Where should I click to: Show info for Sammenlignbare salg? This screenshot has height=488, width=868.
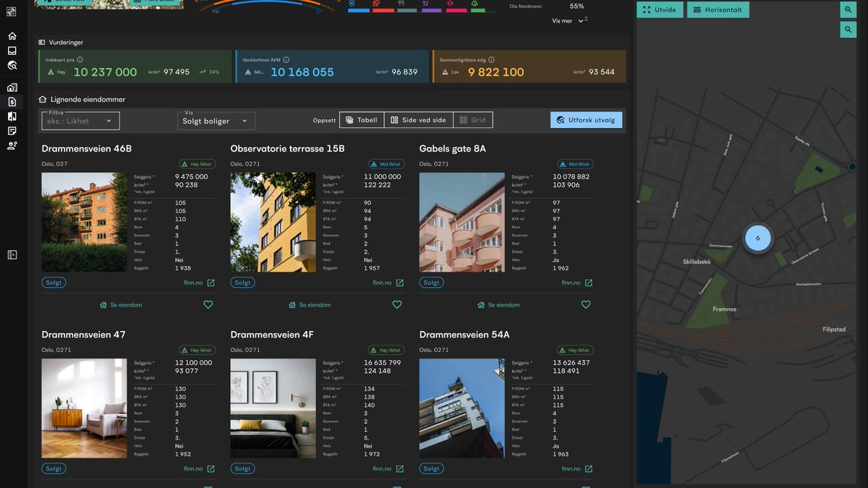tap(492, 60)
